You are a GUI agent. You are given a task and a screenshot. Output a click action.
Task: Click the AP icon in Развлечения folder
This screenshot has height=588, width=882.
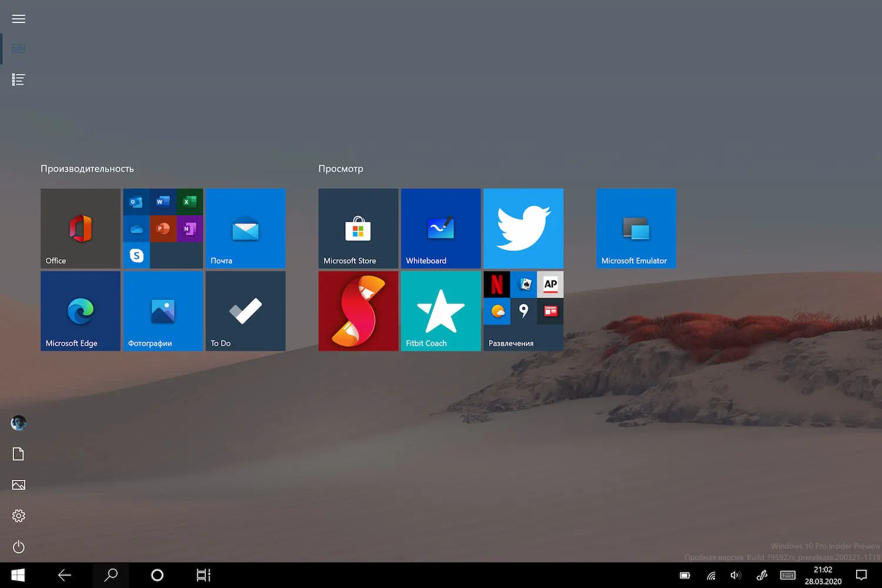pos(550,284)
